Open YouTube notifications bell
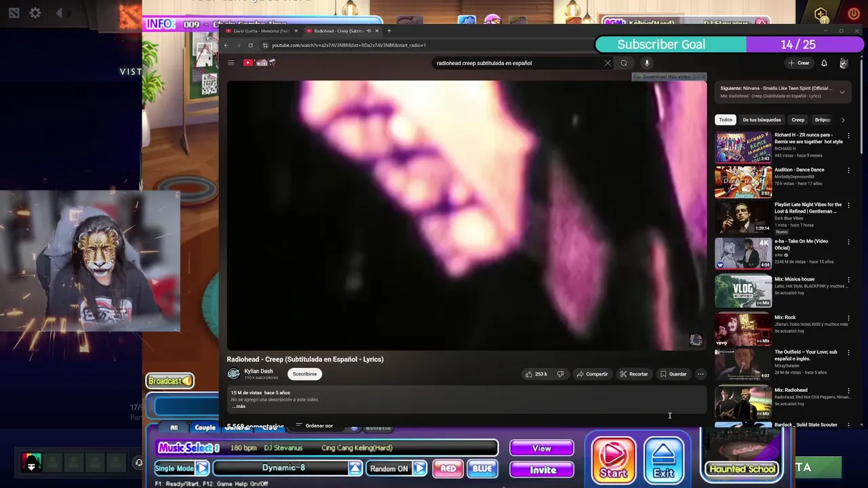Viewport: 868px width, 488px height. pos(824,63)
